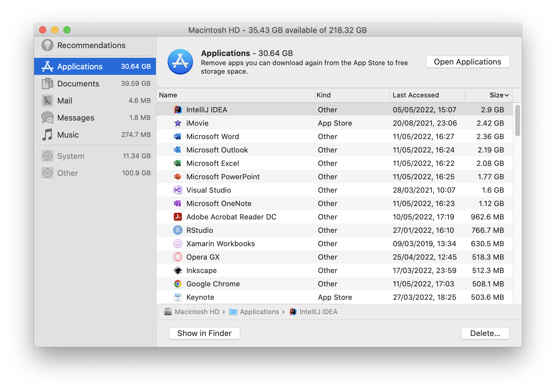Click the 28/03/2021, 10:07 date cell

coord(424,190)
